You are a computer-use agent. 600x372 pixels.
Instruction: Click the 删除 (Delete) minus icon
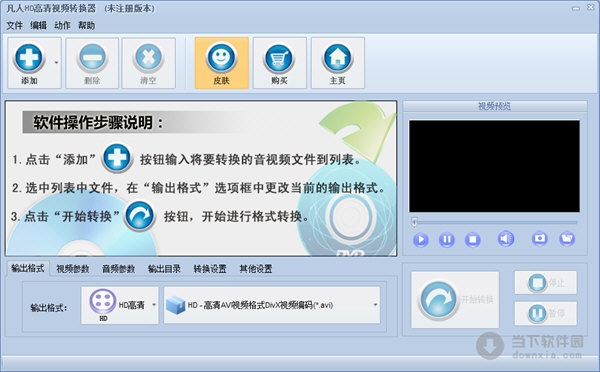(x=92, y=63)
